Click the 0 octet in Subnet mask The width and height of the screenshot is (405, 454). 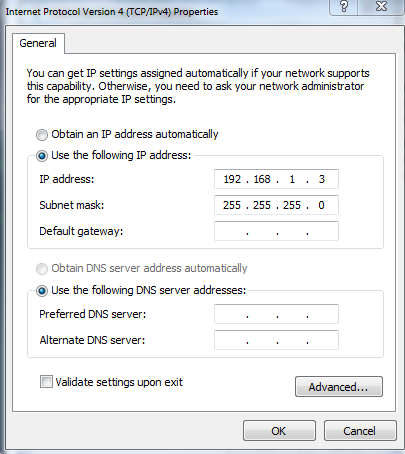321,205
